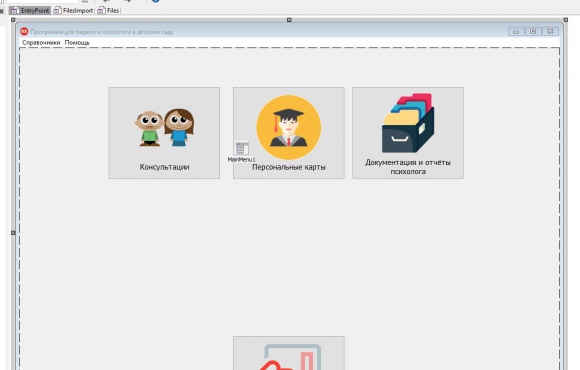Select the top-center form resize handle
The height and width of the screenshot is (370, 580).
click(289, 20)
